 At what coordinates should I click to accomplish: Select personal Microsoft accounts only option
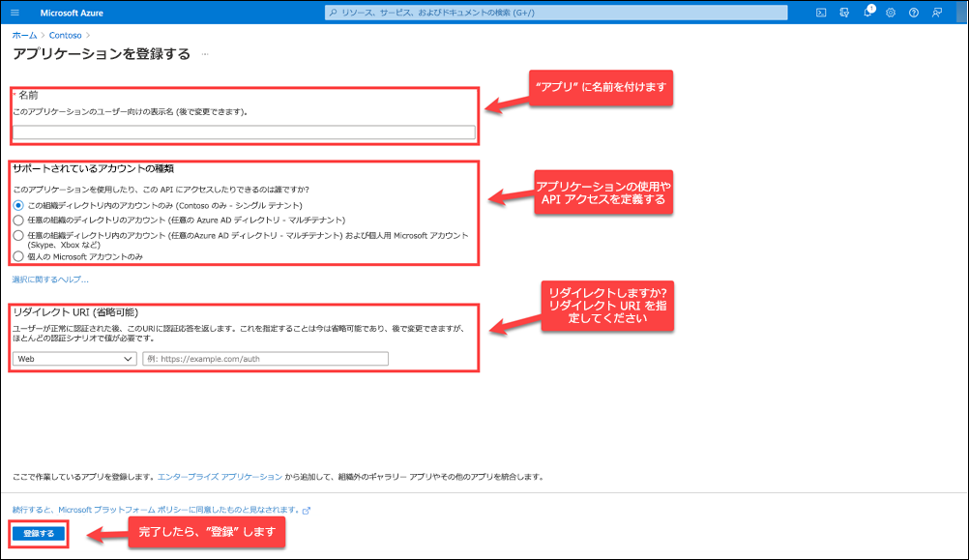(18, 256)
